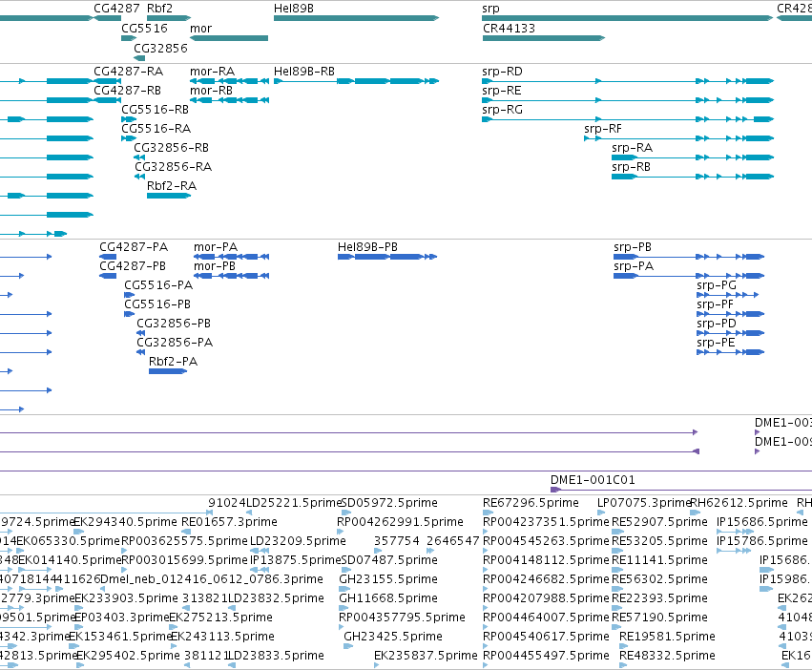Select the srp gene feature
The height and width of the screenshot is (670, 812).
point(627,18)
